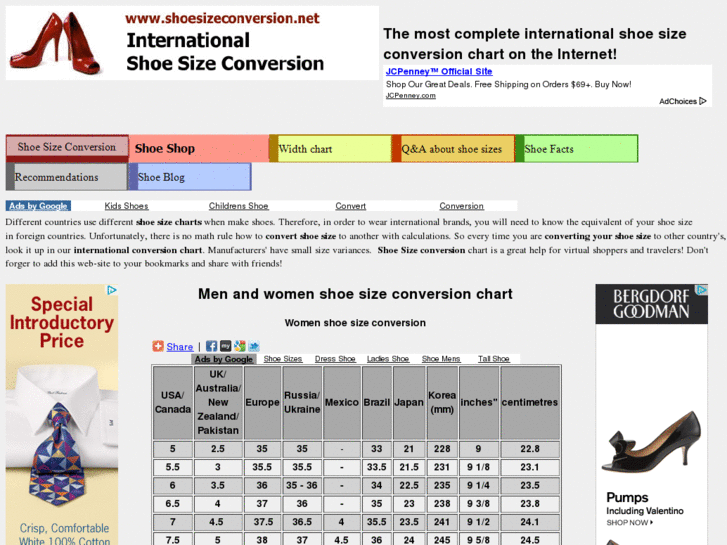Click the Dress Shoe ad link
Image resolution: width=727 pixels, height=545 pixels.
335,359
